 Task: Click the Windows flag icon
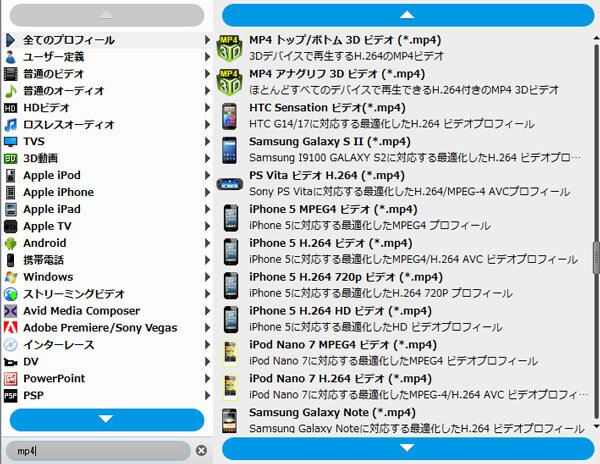tap(10, 277)
